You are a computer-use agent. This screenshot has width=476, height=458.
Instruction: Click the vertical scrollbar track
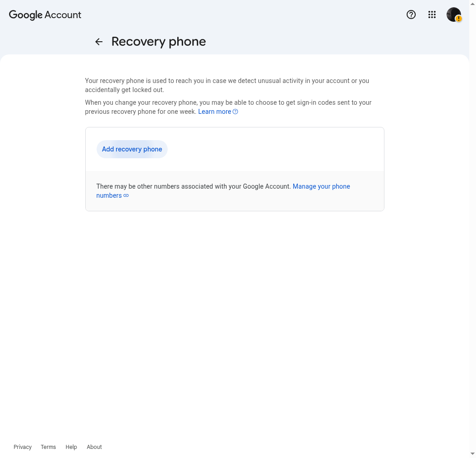(472, 229)
